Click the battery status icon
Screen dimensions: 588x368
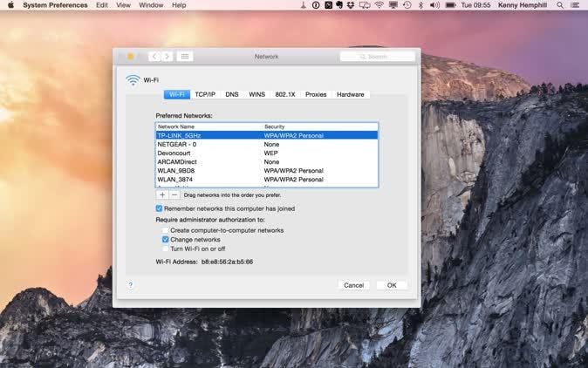(x=450, y=5)
